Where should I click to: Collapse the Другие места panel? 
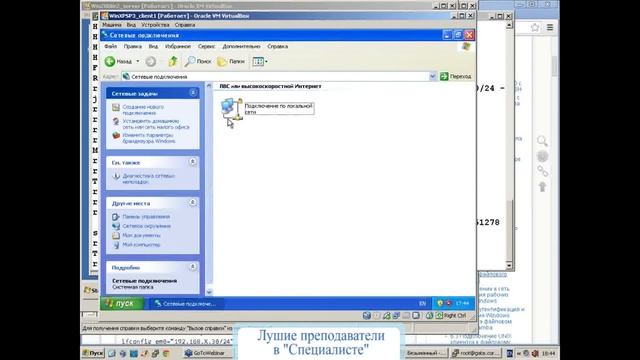point(193,203)
